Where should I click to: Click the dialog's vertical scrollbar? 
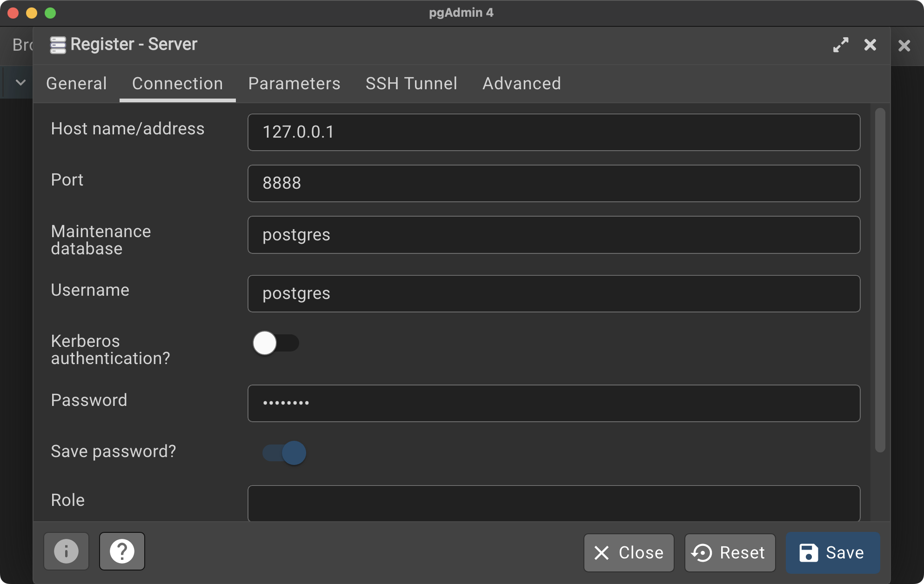point(880,279)
